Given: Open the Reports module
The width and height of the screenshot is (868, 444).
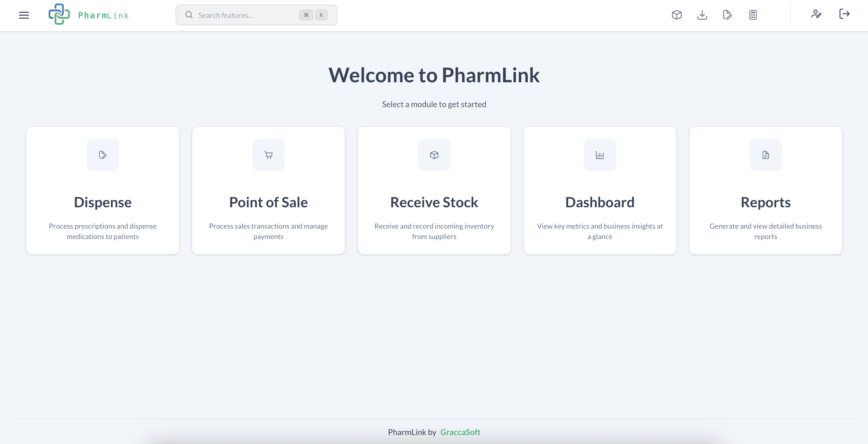Looking at the screenshot, I should (x=765, y=202).
